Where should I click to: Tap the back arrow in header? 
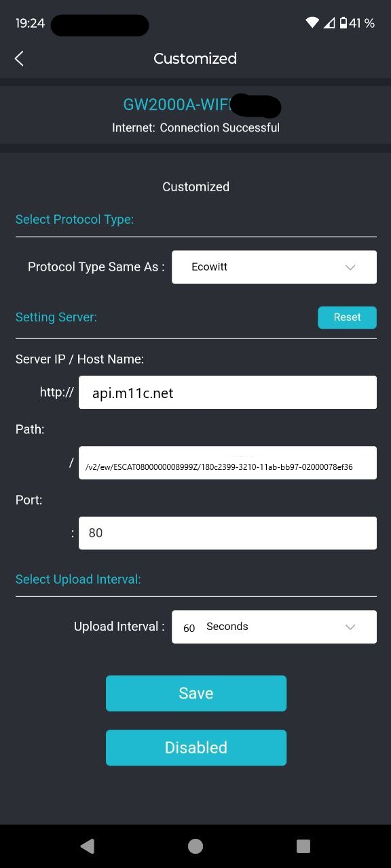(x=19, y=58)
